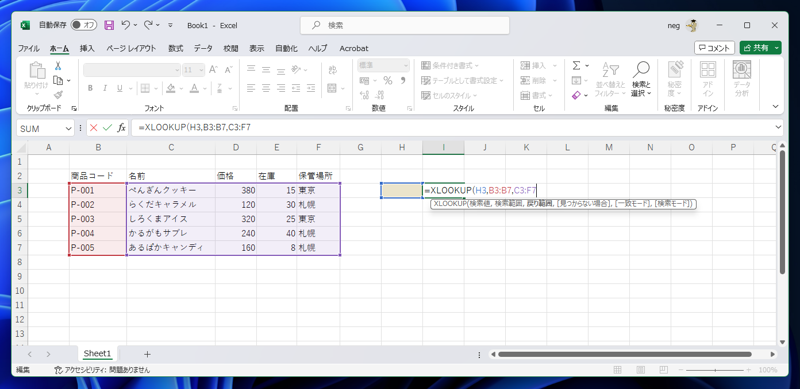Open the Customize Quick Access Toolbar dropdown
Image resolution: width=800 pixels, height=389 pixels.
tap(170, 25)
